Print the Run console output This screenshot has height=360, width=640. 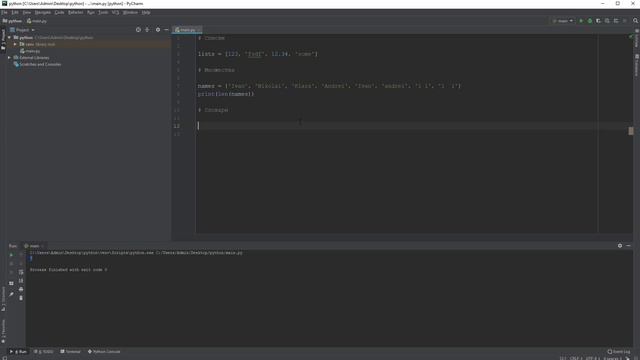21,289
